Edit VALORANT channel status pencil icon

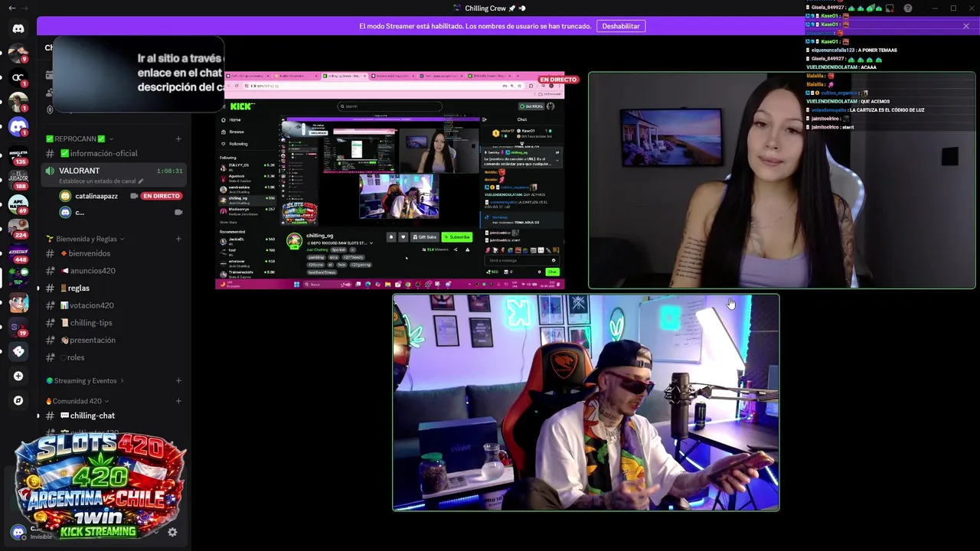click(x=141, y=181)
